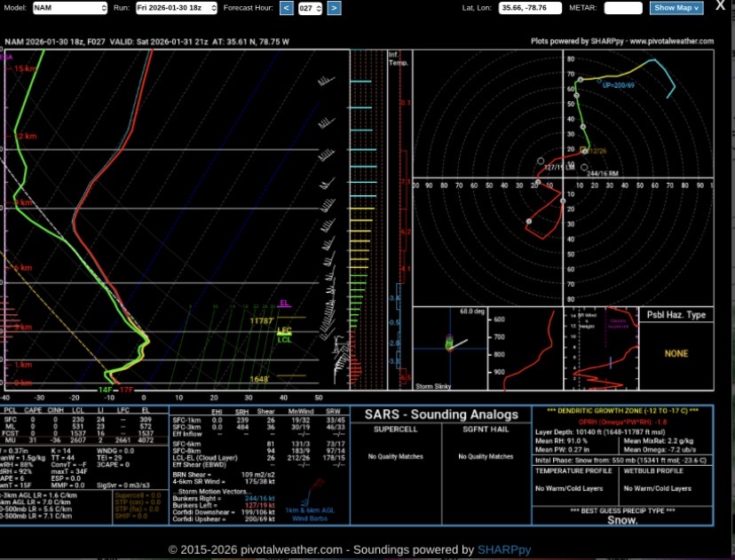Click the METAR station input box
Screen dimensions: 735x560
click(x=622, y=8)
